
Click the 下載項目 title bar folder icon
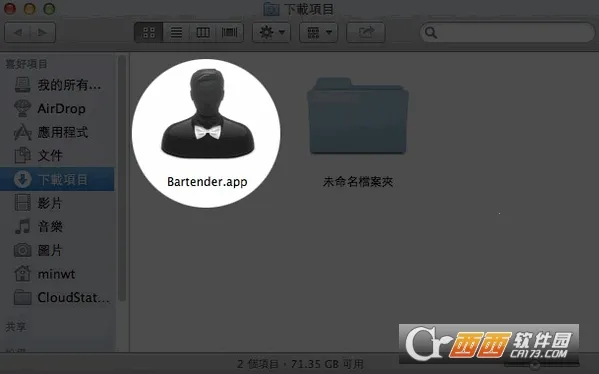pyautogui.click(x=271, y=9)
